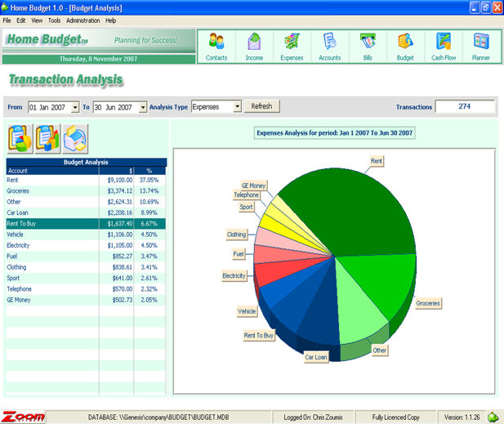Click the Clothing label on the chart
The height and width of the screenshot is (424, 504).
click(x=237, y=234)
